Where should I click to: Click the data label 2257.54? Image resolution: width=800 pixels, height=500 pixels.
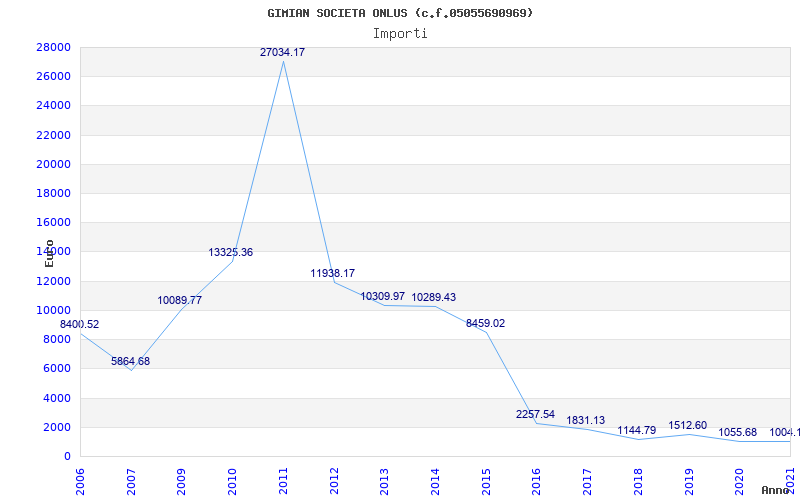point(535,414)
